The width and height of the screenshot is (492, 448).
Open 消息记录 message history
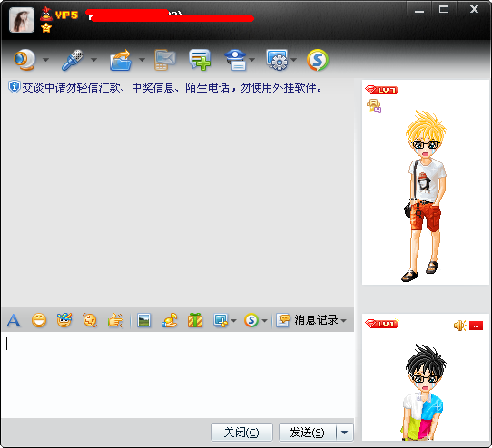pyautogui.click(x=307, y=320)
